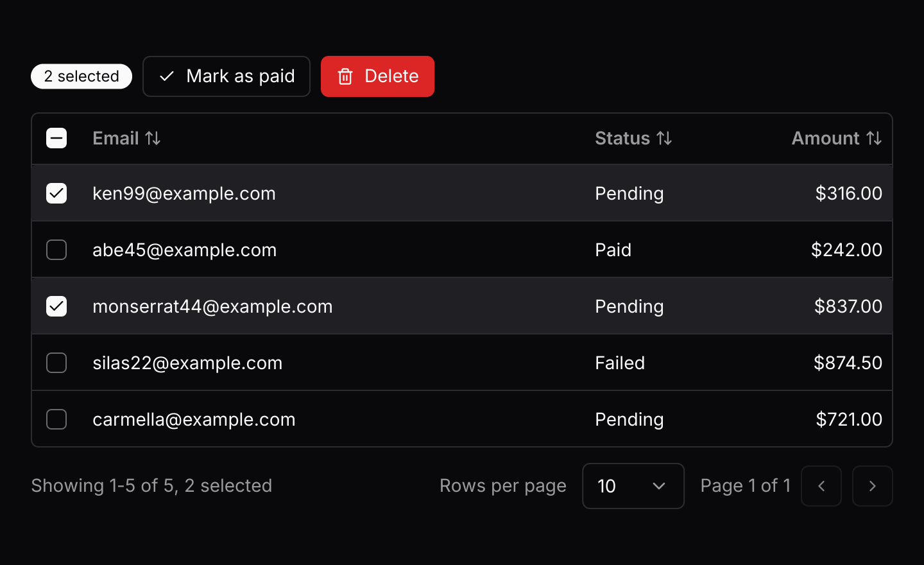This screenshot has width=924, height=565.
Task: Uncheck the ken99@example.com row checkbox
Action: pyautogui.click(x=56, y=193)
